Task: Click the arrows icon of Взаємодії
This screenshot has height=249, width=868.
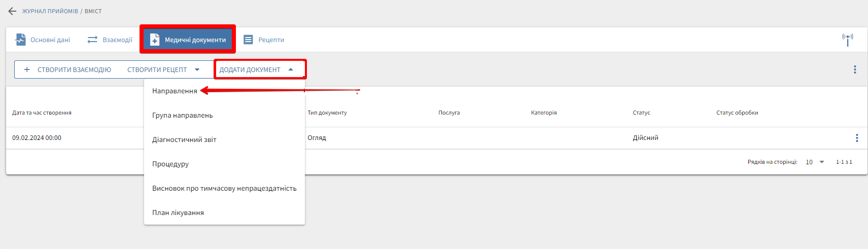Action: (x=92, y=40)
